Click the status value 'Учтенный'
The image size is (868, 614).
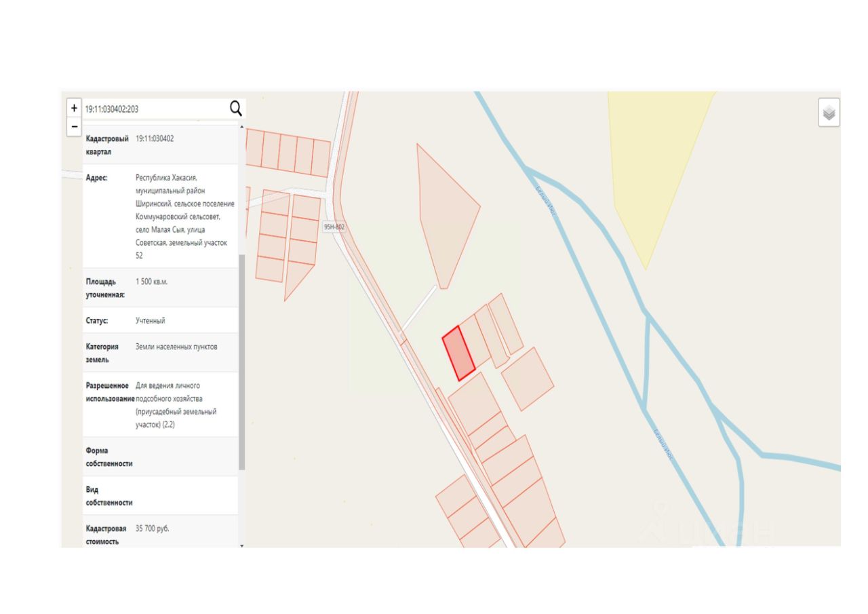point(151,320)
